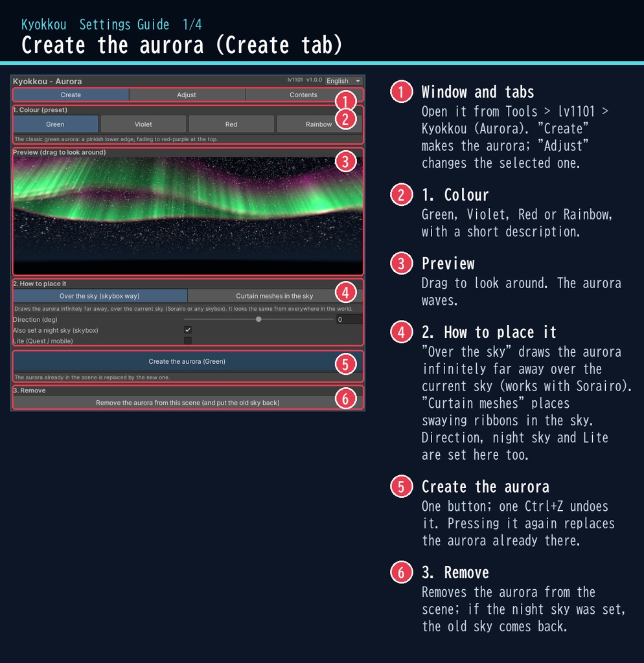This screenshot has height=663, width=644.
Task: Go to the Contents tab
Action: pos(303,95)
